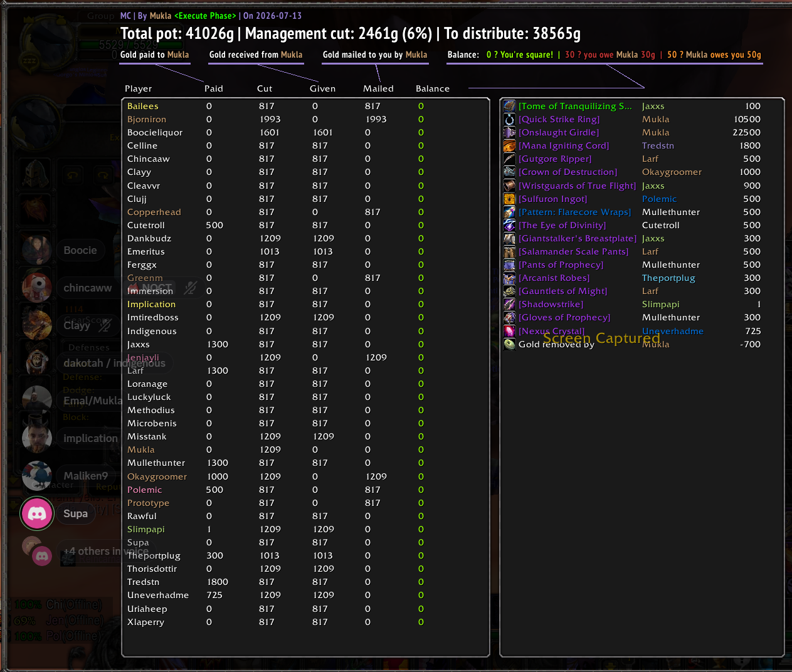Select the Gold paid to Mukla legend tab
Viewport: 792px width, 672px height.
pos(154,55)
